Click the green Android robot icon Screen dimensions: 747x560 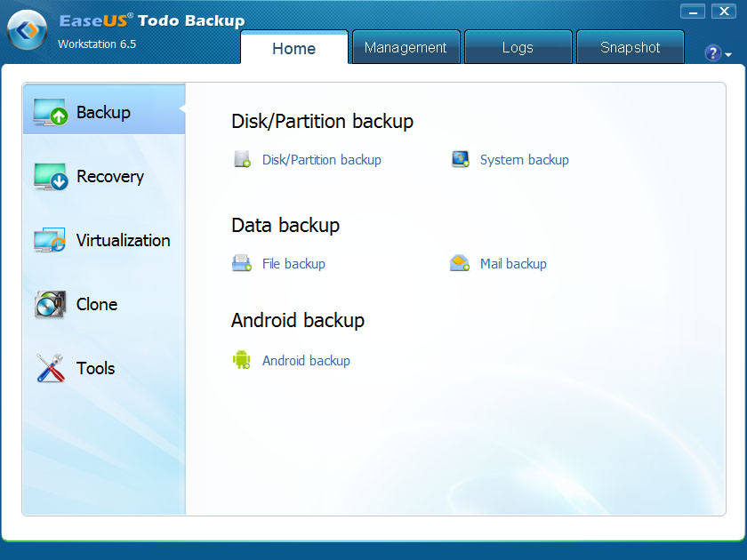(x=242, y=360)
